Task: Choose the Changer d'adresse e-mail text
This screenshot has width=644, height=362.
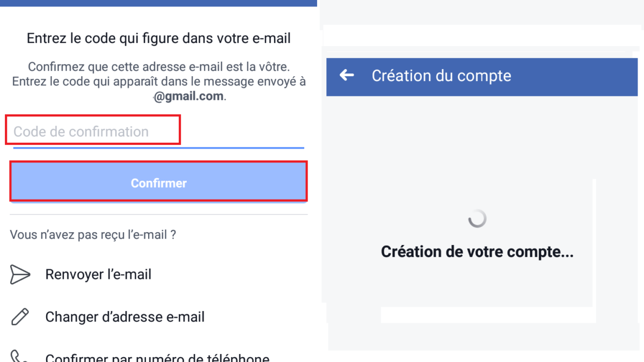Action: click(x=125, y=317)
